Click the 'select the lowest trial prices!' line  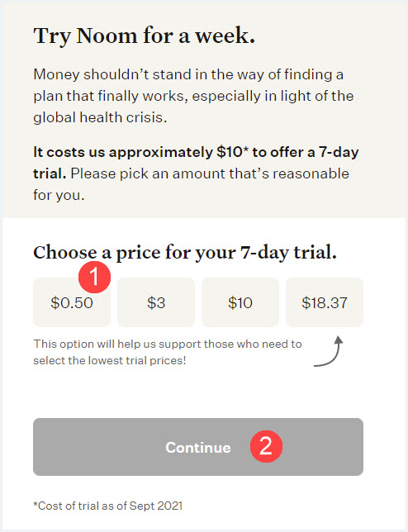(x=110, y=360)
